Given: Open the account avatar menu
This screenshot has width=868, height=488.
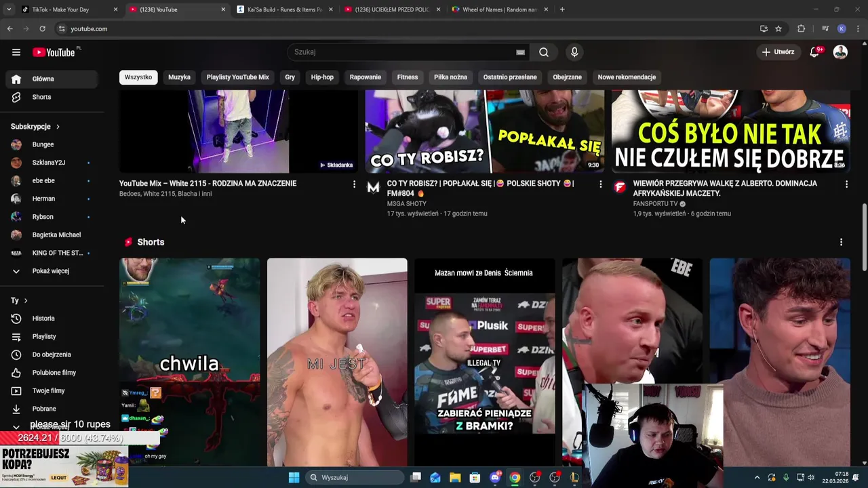Looking at the screenshot, I should tap(840, 52).
